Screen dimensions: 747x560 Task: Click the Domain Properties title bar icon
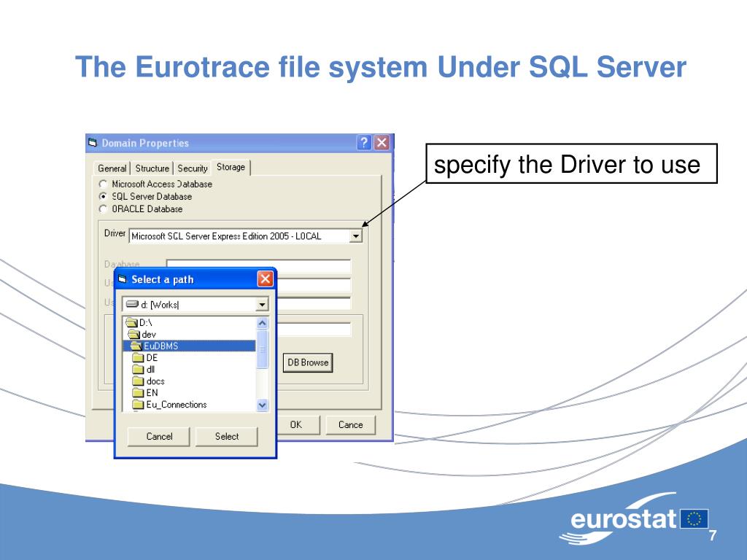click(93, 143)
